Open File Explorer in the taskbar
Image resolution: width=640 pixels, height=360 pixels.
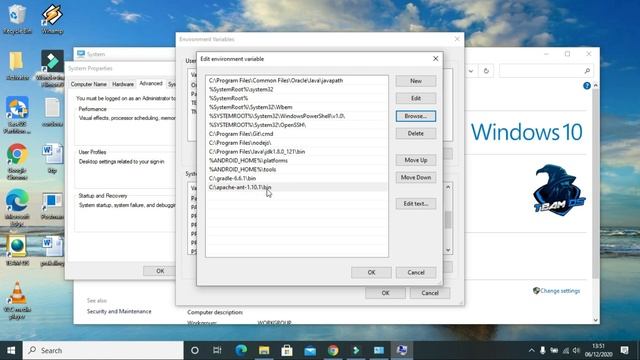[x=264, y=350]
